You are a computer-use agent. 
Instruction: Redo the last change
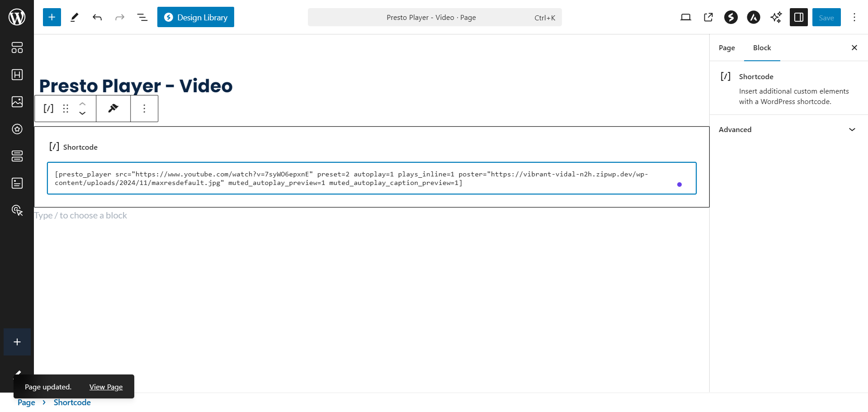[120, 17]
